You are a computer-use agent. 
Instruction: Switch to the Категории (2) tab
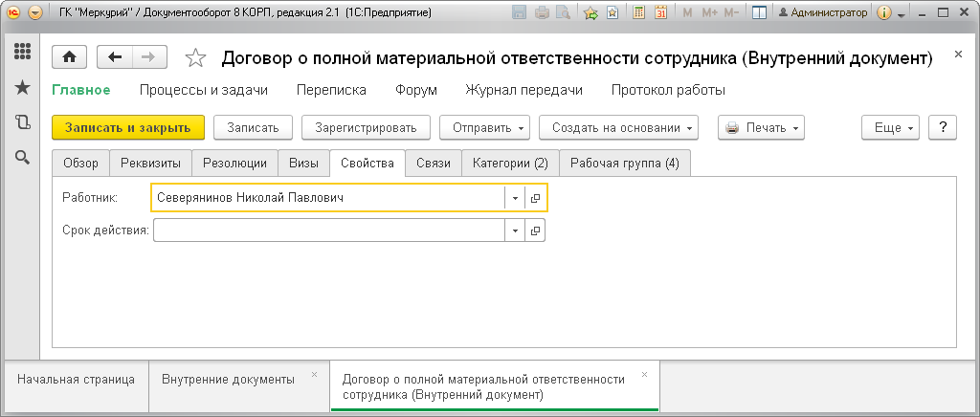coord(510,164)
